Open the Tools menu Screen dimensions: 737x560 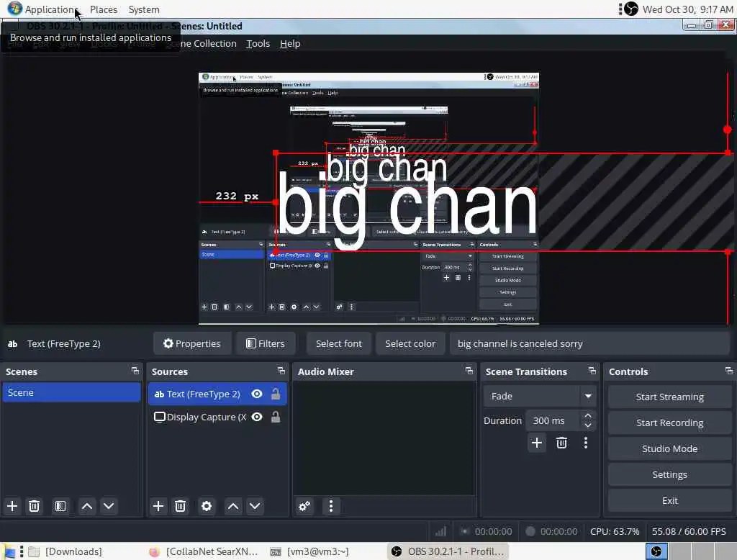tap(258, 44)
